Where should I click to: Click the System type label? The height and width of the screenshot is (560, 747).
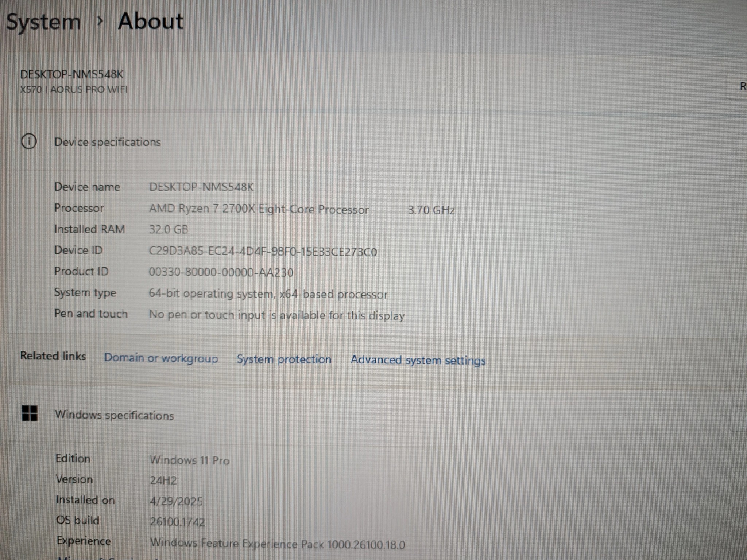tap(85, 293)
